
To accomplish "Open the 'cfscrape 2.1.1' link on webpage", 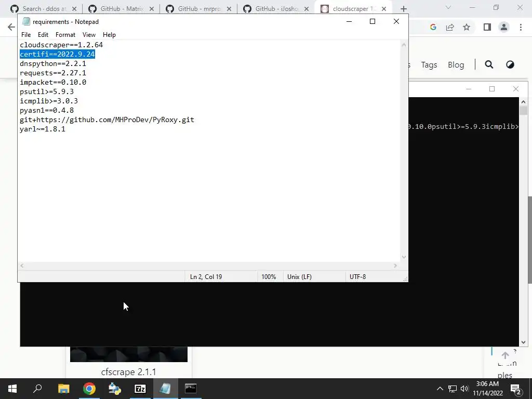I will pyautogui.click(x=129, y=372).
